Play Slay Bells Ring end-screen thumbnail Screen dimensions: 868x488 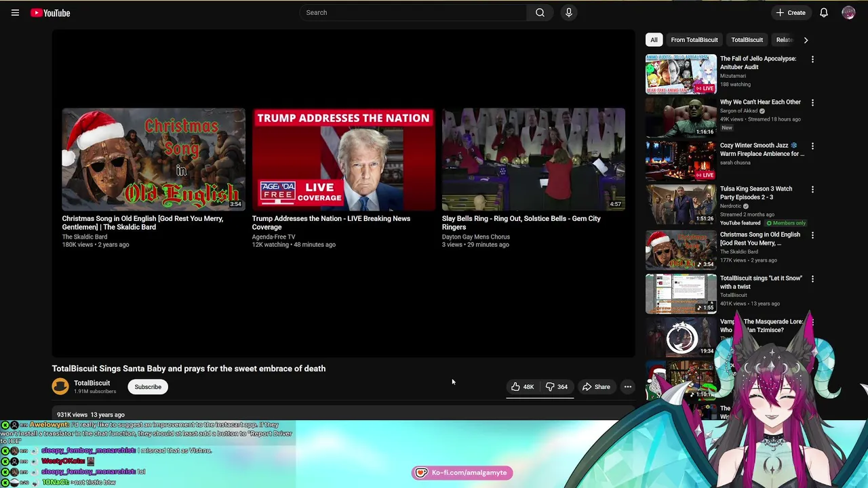click(533, 159)
